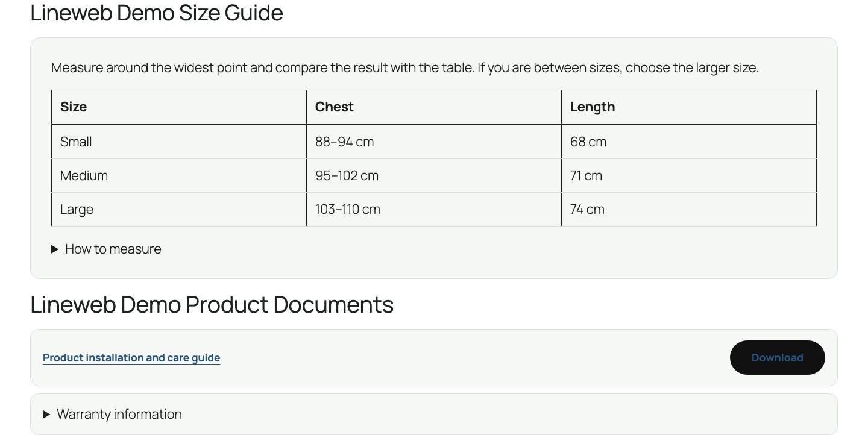Click the Lineweb Demo Size Guide heading

tap(157, 13)
